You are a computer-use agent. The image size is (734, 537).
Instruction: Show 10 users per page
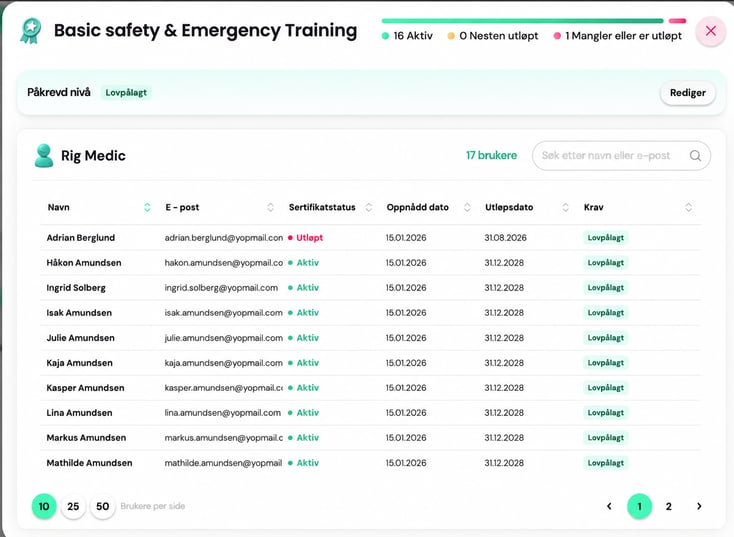(44, 506)
